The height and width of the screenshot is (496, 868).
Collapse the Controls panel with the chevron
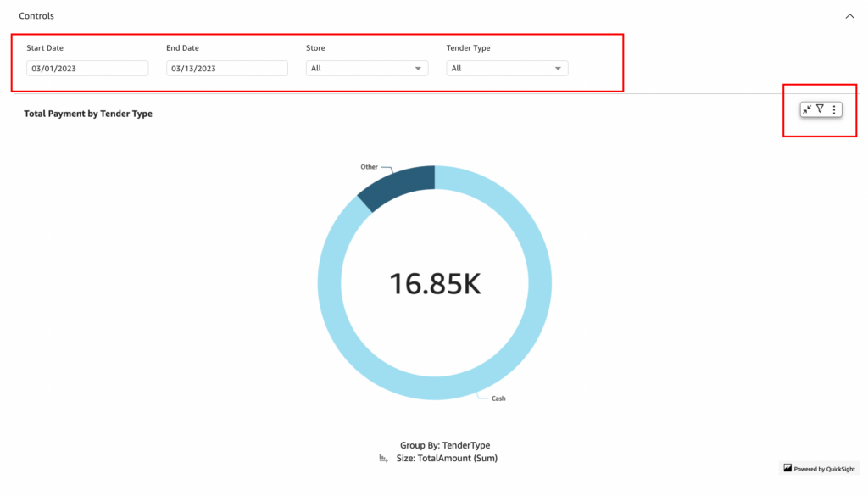pyautogui.click(x=849, y=16)
